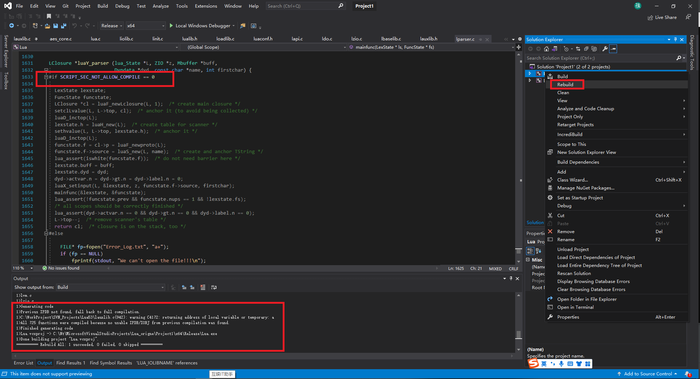Click the Switch Views icon in Solution Explorer

554,49
